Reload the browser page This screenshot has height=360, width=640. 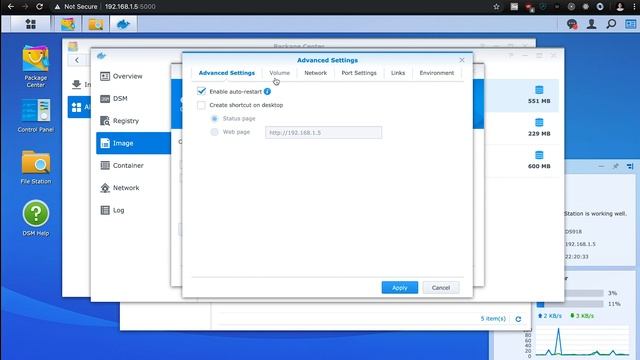tap(39, 7)
